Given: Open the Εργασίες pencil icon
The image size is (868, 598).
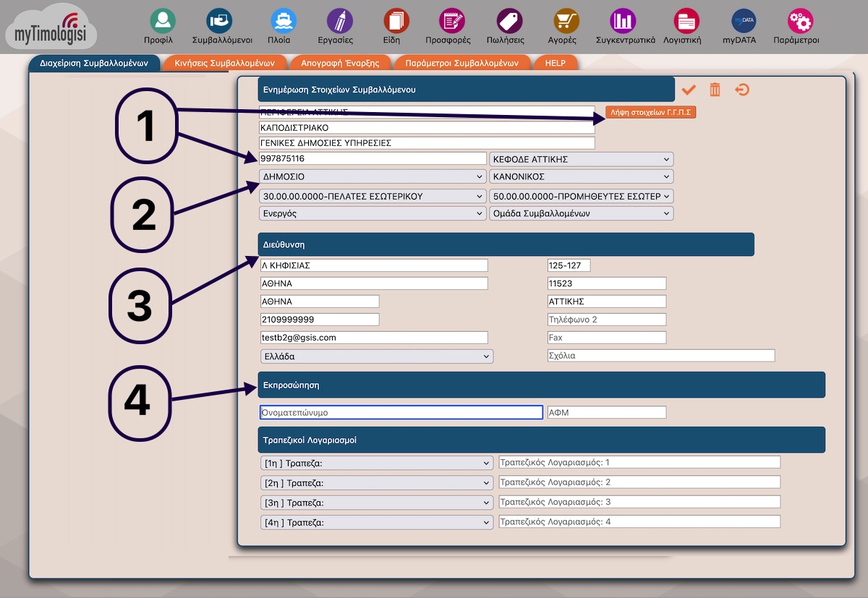Looking at the screenshot, I should pyautogui.click(x=335, y=20).
